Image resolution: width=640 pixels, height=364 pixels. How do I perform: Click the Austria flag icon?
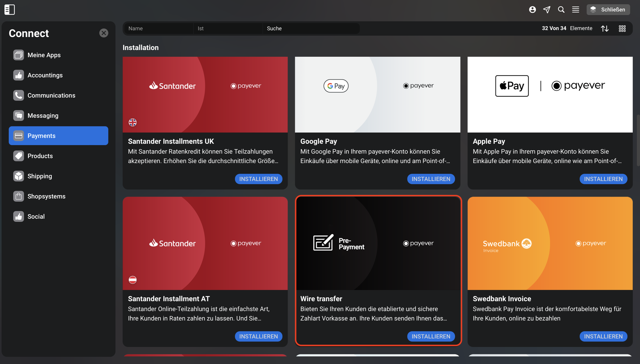(x=133, y=280)
